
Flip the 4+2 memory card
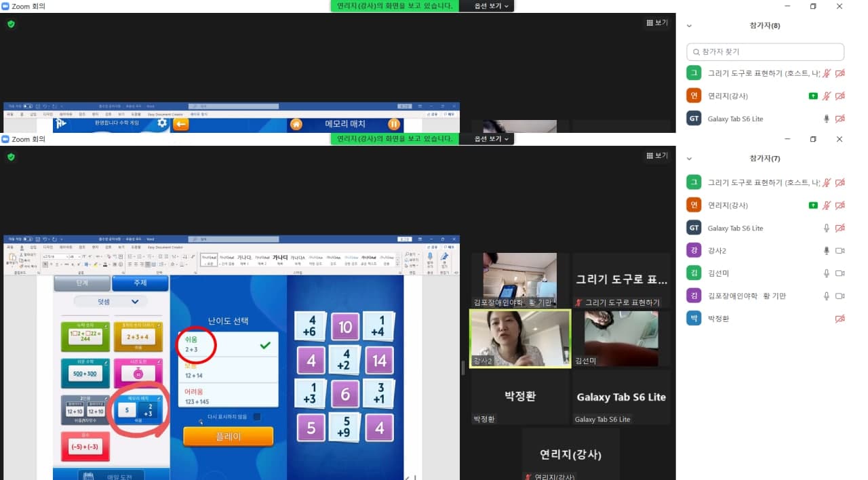(344, 360)
